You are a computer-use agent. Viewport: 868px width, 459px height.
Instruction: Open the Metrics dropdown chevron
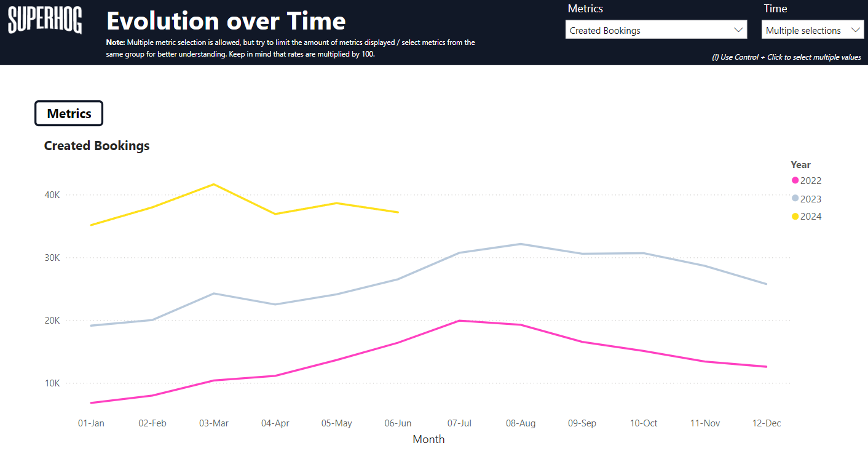click(738, 30)
